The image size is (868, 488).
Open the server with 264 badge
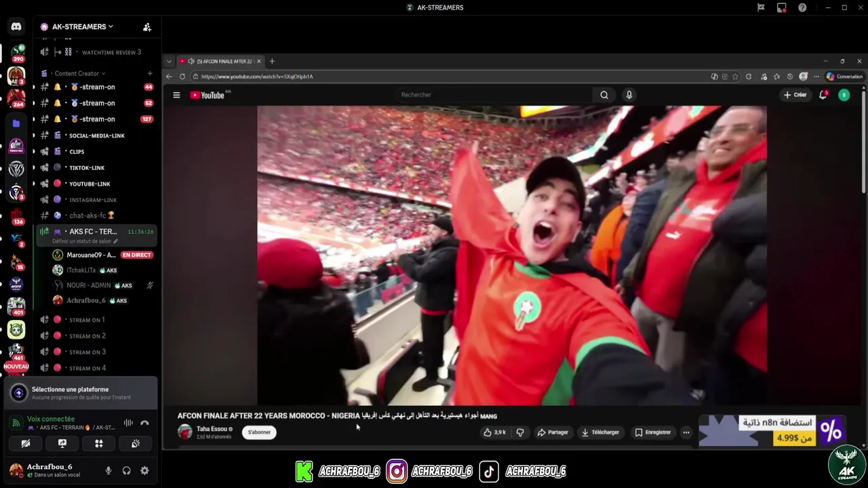point(16,98)
